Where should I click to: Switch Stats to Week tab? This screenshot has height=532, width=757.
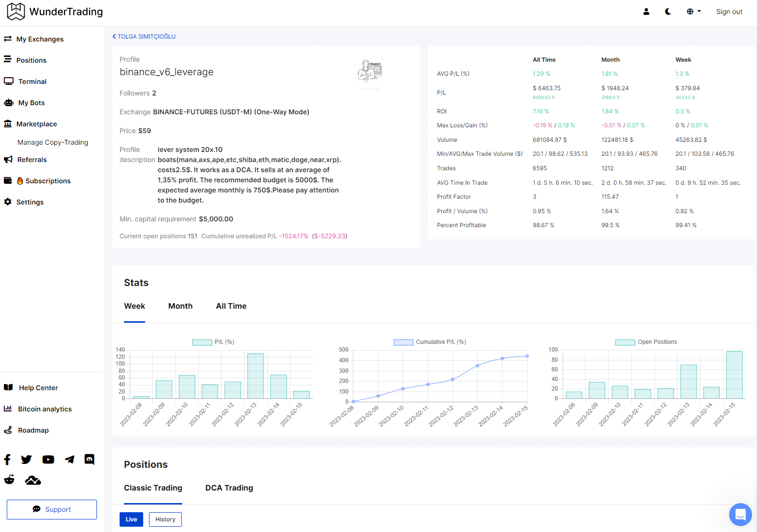[135, 306]
